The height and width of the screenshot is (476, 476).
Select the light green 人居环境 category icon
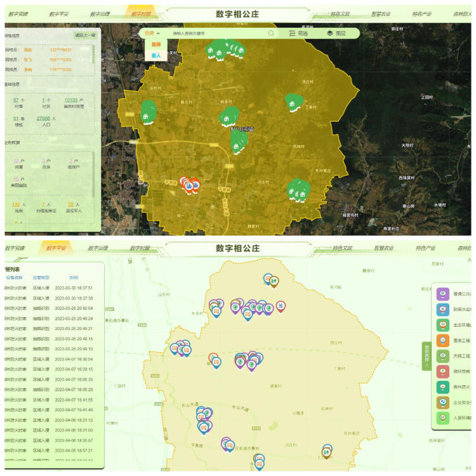[x=442, y=418]
